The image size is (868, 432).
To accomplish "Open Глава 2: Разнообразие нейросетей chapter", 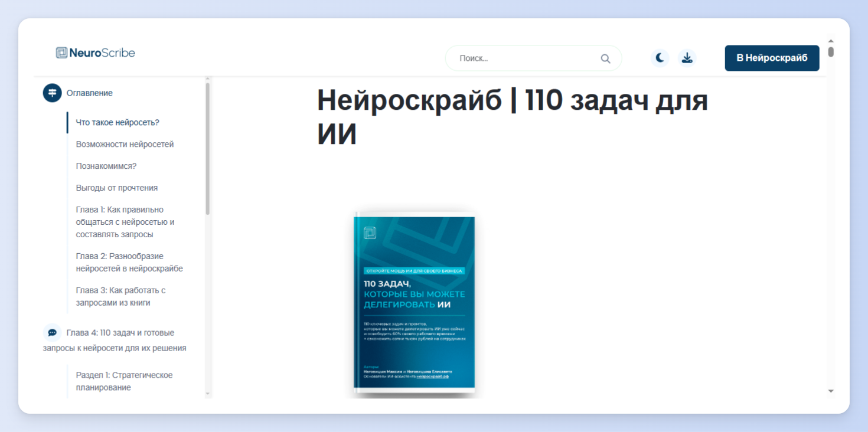I will (129, 263).
